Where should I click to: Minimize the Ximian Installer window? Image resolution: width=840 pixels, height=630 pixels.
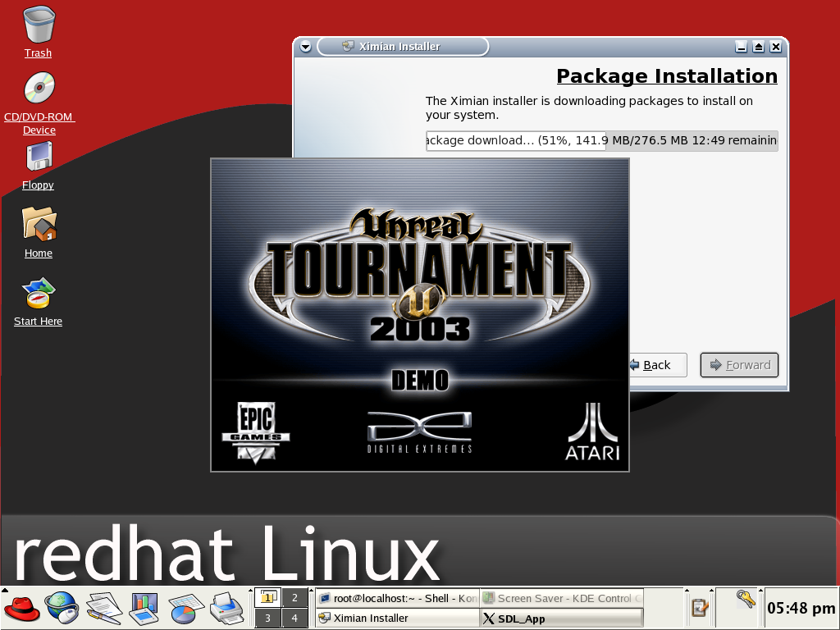[741, 47]
